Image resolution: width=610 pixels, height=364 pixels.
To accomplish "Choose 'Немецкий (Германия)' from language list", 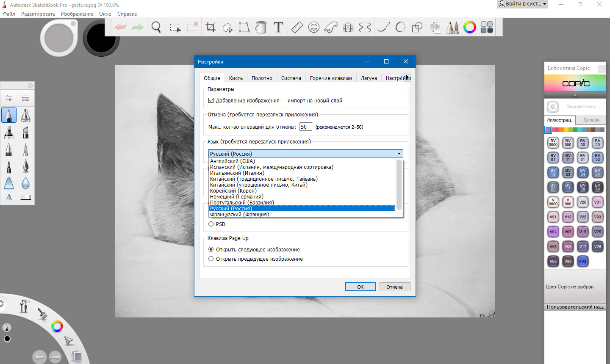I will click(302, 196).
